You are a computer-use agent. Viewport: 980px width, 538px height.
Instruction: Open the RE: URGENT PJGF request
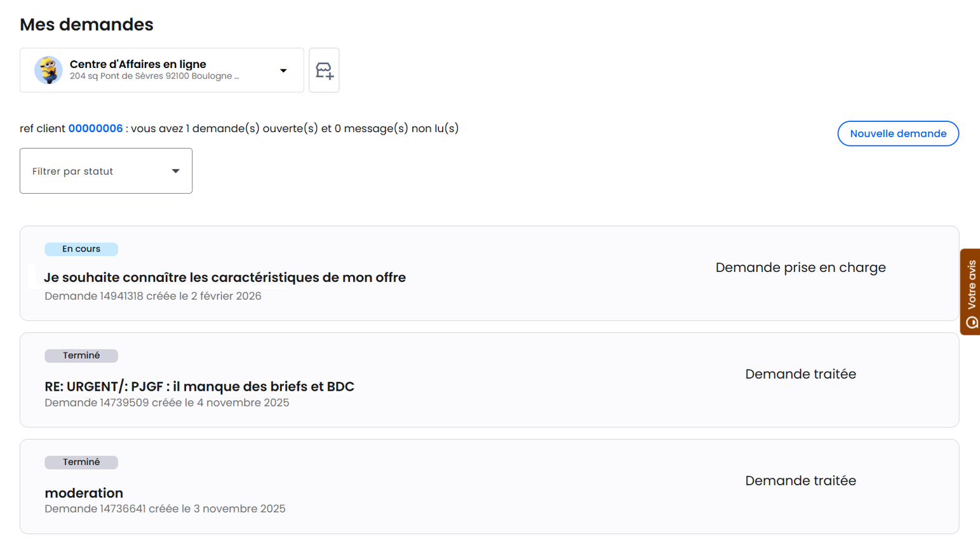tap(199, 386)
